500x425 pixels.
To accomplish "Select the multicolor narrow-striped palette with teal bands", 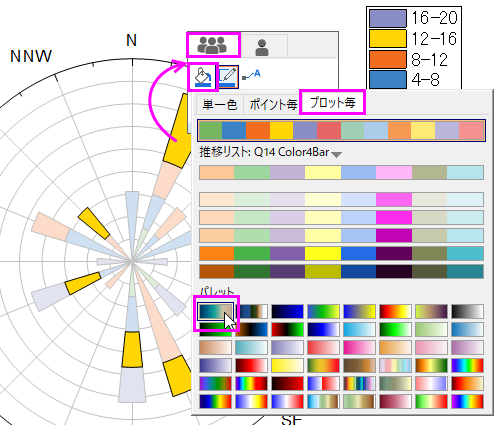I will pyautogui.click(x=359, y=383).
